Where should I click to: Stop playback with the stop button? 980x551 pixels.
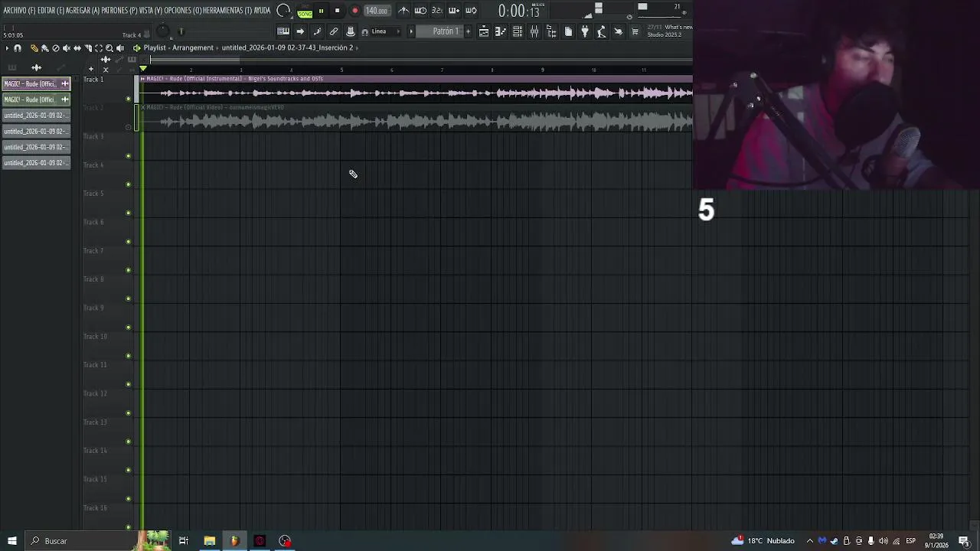[x=337, y=11]
